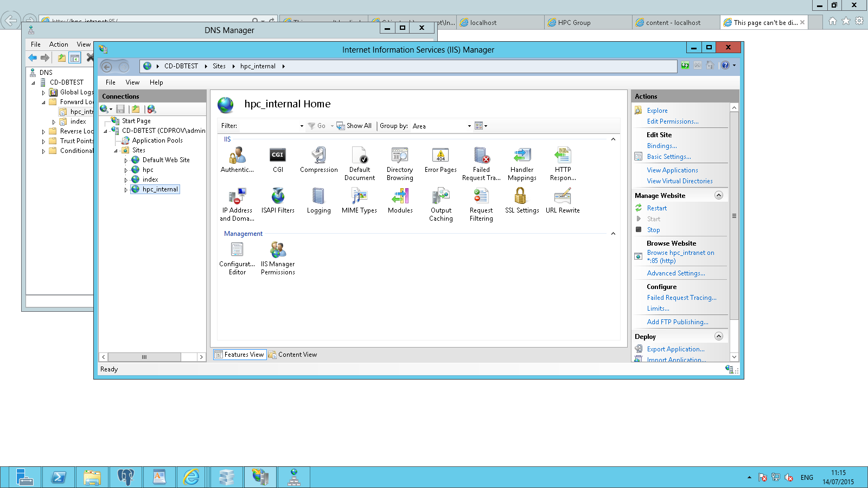The height and width of the screenshot is (488, 868).
Task: Open Basic Settings link
Action: pos(669,157)
